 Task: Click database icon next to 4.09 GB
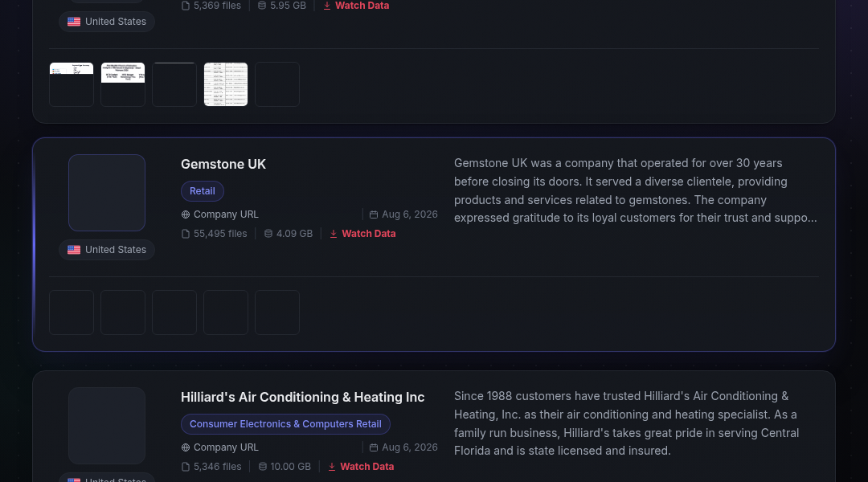[x=268, y=234]
